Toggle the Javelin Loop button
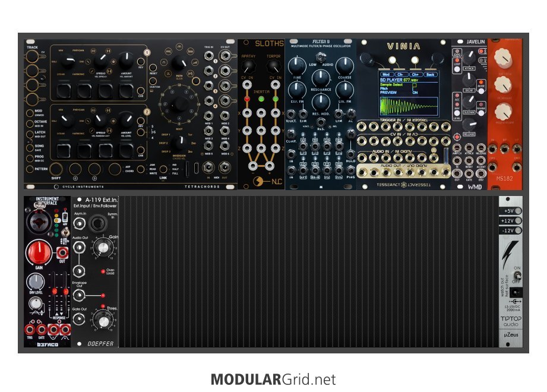The width and height of the screenshot is (547, 392). [457, 69]
